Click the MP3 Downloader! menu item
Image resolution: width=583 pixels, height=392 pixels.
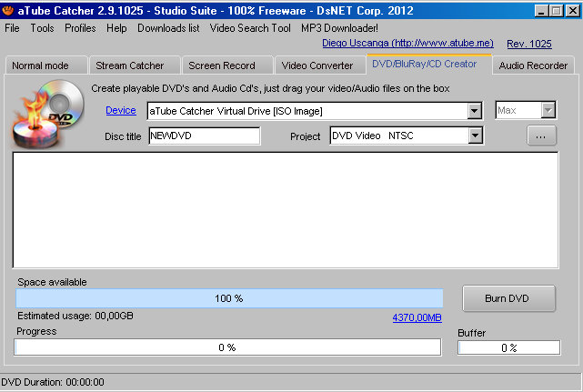tap(339, 28)
